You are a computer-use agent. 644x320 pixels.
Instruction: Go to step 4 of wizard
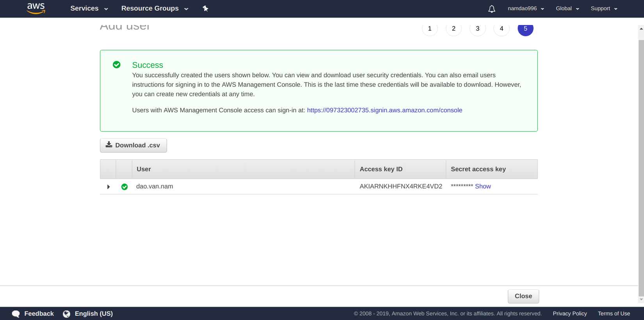502,29
